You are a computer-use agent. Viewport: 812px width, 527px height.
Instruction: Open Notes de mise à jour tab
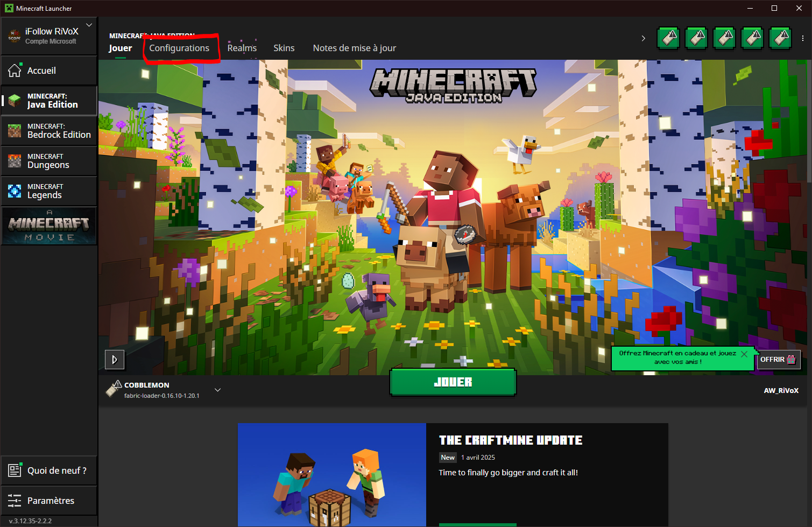click(x=355, y=48)
